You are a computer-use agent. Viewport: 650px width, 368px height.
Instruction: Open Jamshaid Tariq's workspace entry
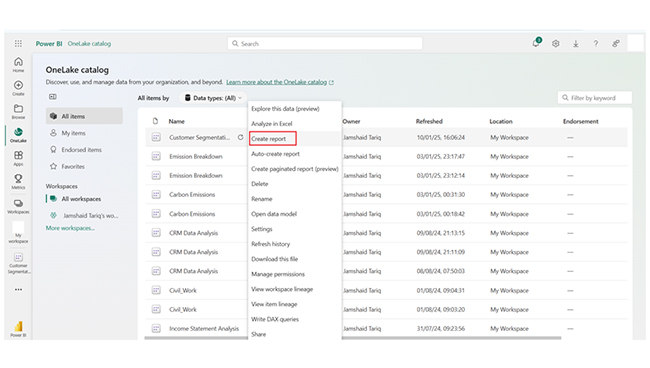click(84, 215)
